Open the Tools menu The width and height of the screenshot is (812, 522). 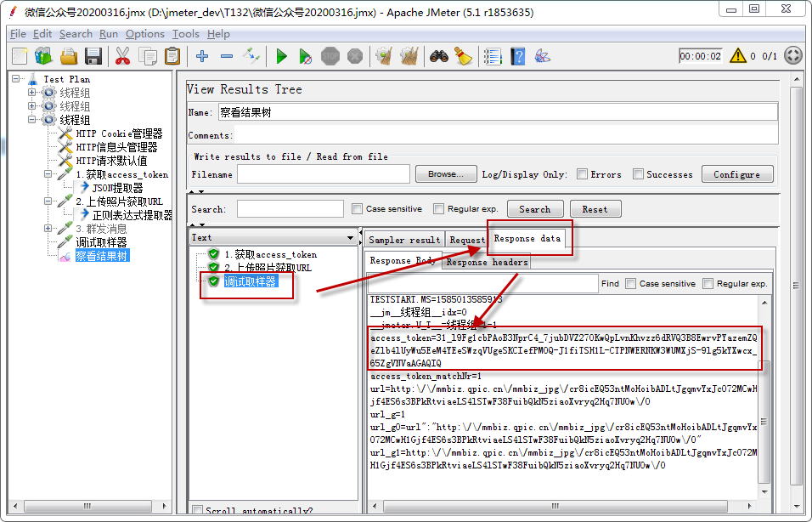pos(185,34)
